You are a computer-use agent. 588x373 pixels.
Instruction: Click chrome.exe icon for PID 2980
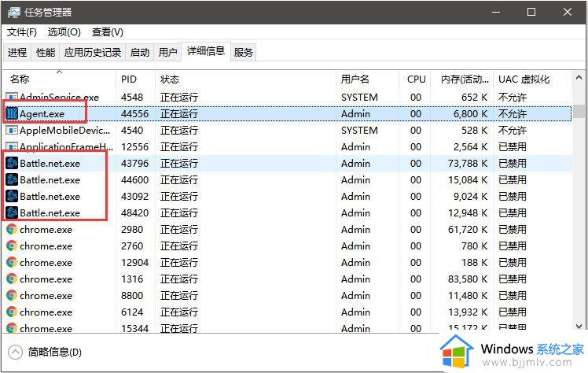12,229
